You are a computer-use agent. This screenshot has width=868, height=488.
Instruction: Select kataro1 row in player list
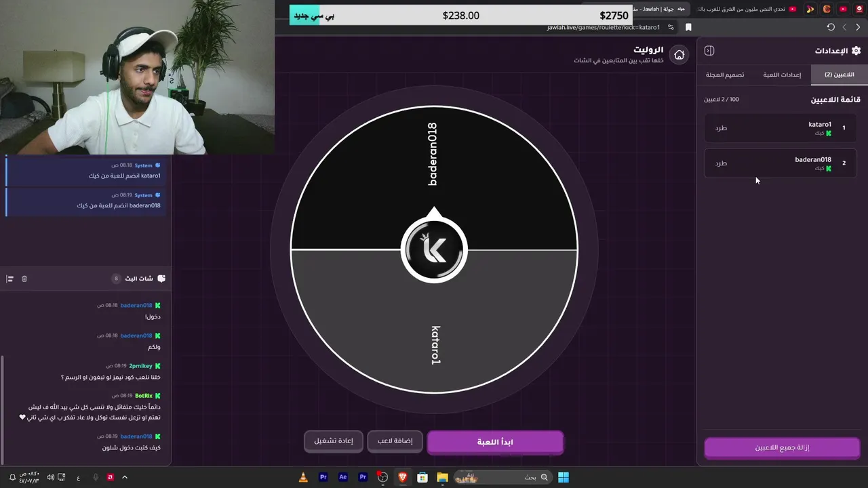pos(780,127)
